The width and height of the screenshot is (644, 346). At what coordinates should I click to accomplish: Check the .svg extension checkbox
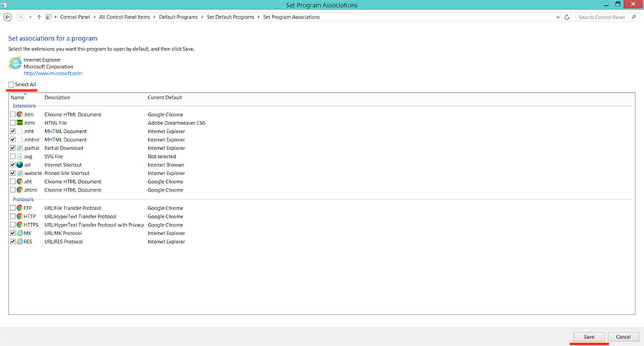[x=13, y=157]
